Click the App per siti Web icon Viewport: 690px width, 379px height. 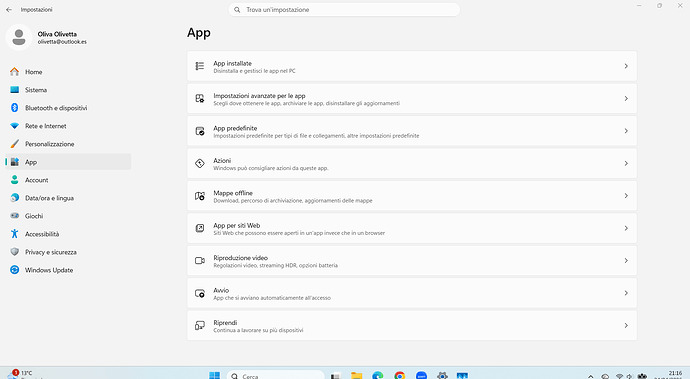click(200, 228)
